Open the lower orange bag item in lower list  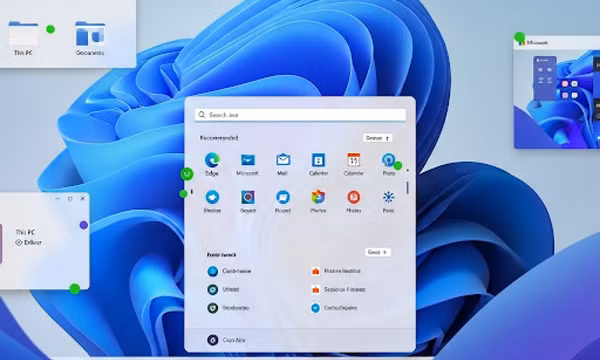[x=316, y=290]
